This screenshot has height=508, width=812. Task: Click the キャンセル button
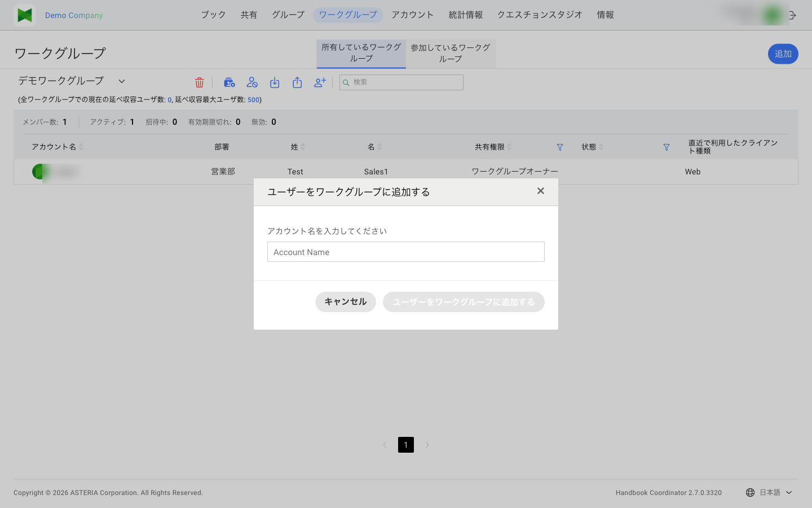346,302
